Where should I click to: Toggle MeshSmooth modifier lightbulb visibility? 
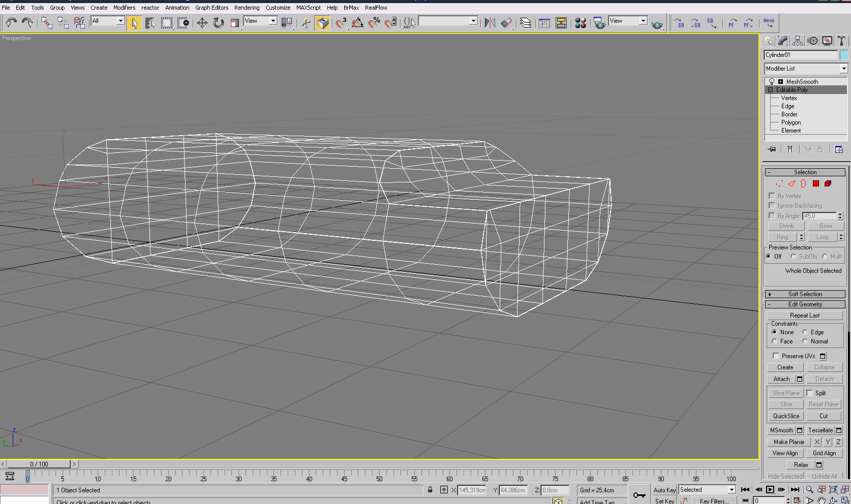pyautogui.click(x=772, y=82)
